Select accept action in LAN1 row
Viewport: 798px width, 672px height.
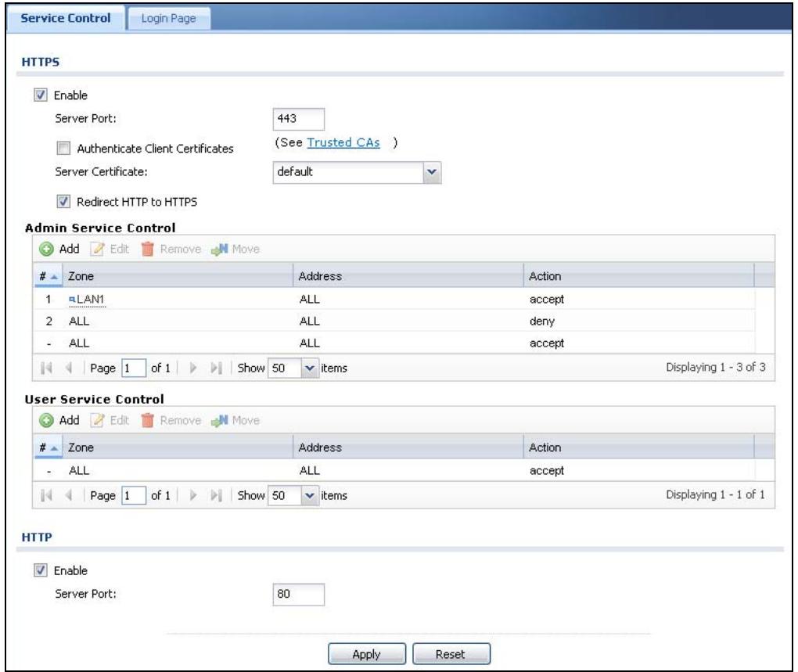[x=547, y=300]
